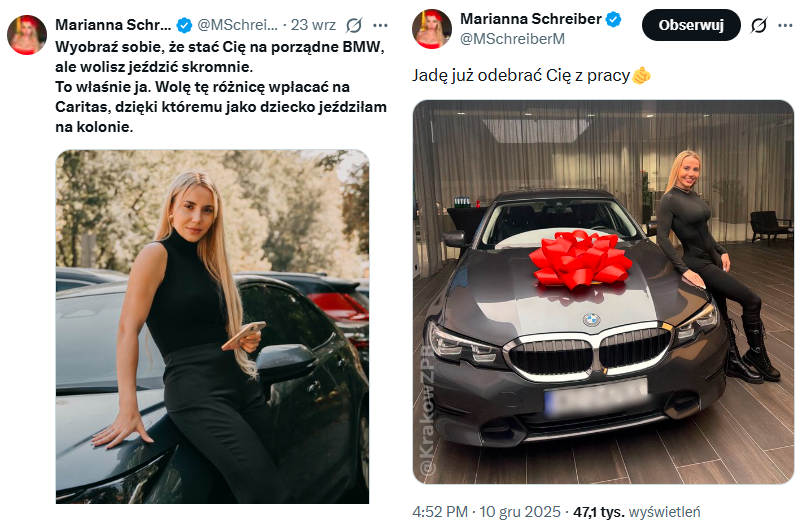
Task: Click the Grok icon on the left post
Action: (353, 24)
